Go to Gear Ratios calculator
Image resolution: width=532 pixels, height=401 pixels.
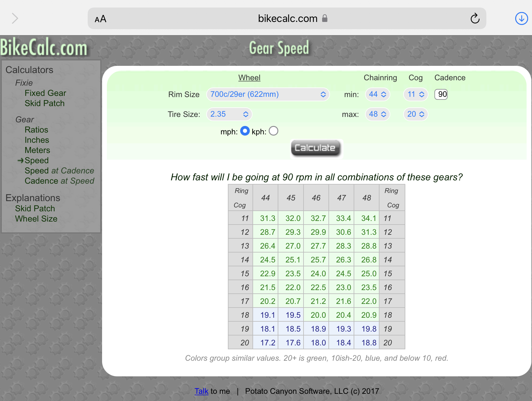coord(36,130)
